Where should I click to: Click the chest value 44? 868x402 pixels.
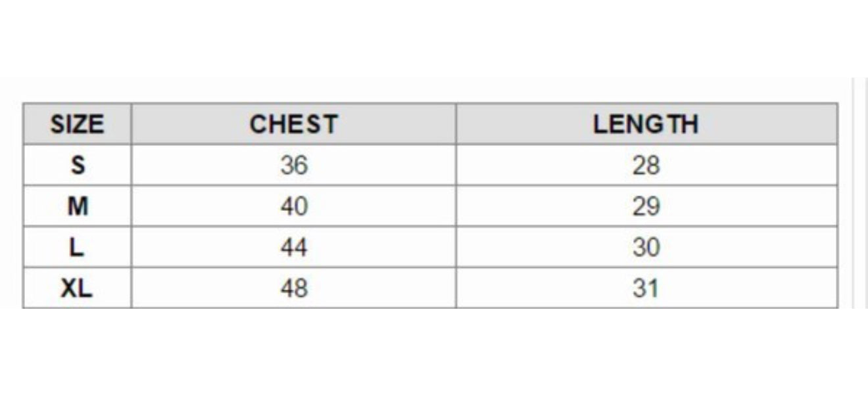(293, 248)
